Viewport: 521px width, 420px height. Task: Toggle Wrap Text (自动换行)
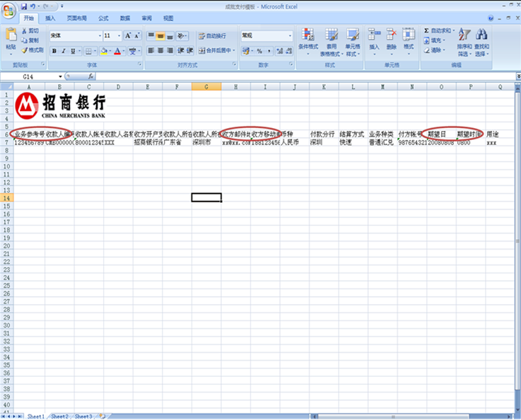pyautogui.click(x=211, y=35)
